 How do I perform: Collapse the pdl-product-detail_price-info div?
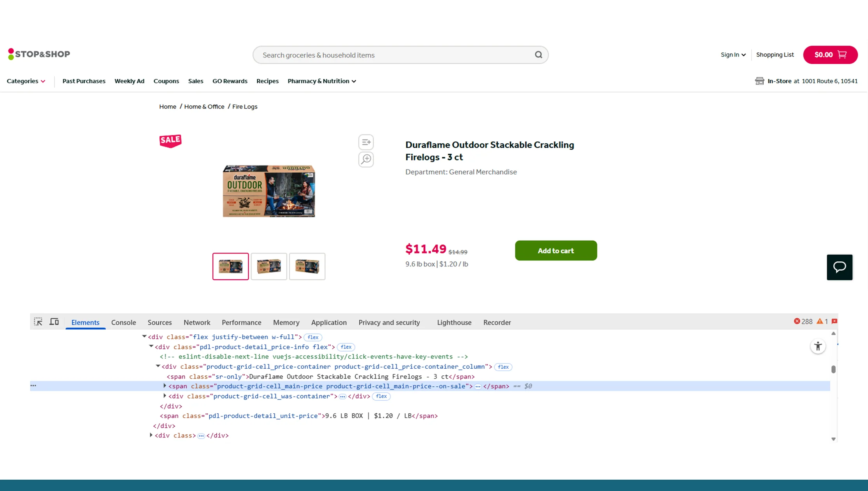tap(151, 346)
